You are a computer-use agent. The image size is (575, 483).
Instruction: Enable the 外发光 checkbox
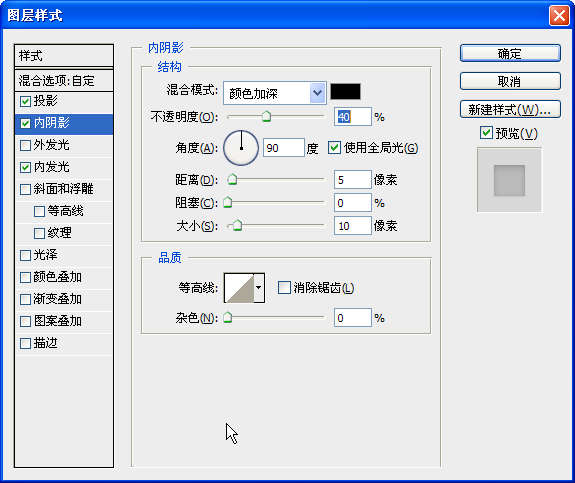(25, 145)
